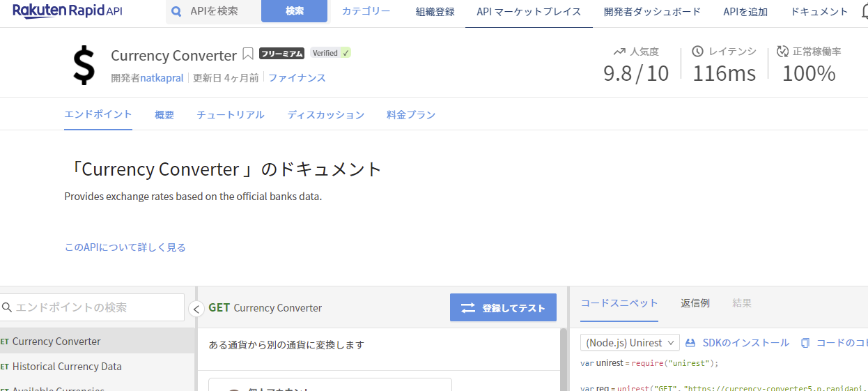Click the フリーミアム badge
Screen dimensions: 868x391
pyautogui.click(x=281, y=53)
